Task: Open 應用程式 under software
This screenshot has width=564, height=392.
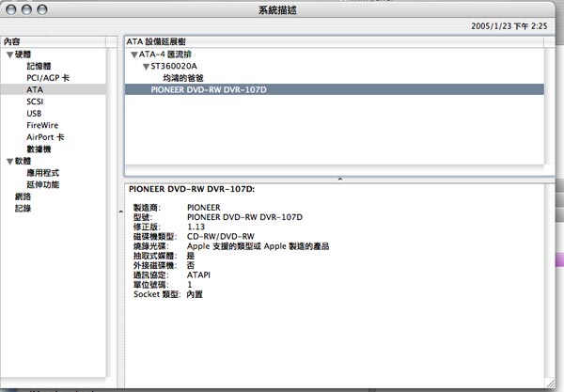Action: point(43,173)
